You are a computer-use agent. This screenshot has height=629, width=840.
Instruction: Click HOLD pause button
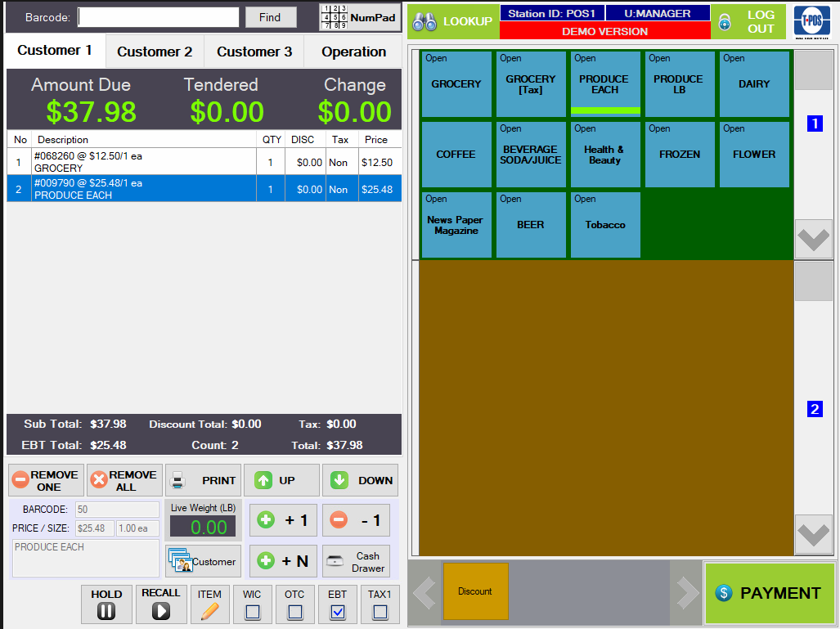point(106,604)
